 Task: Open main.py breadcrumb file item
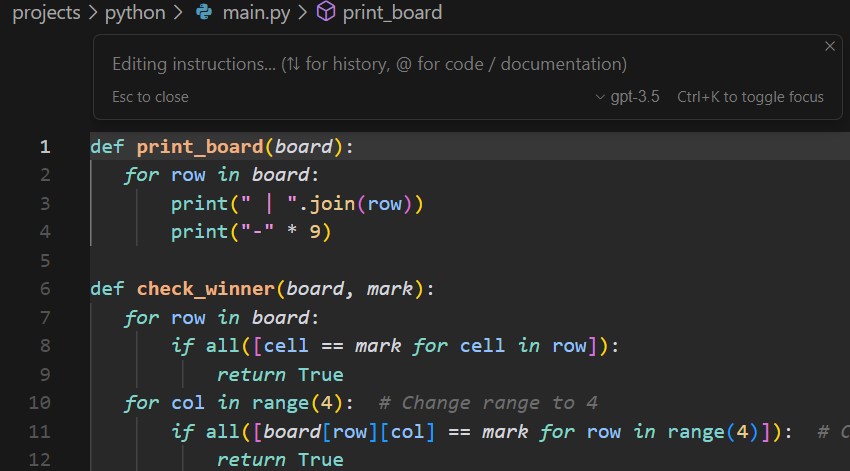coord(254,13)
